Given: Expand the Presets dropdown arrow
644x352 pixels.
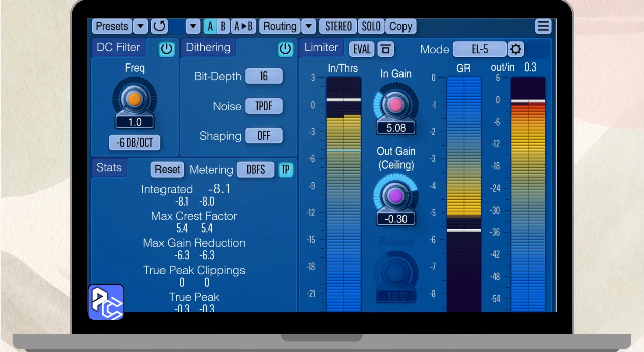Looking at the screenshot, I should [x=140, y=26].
